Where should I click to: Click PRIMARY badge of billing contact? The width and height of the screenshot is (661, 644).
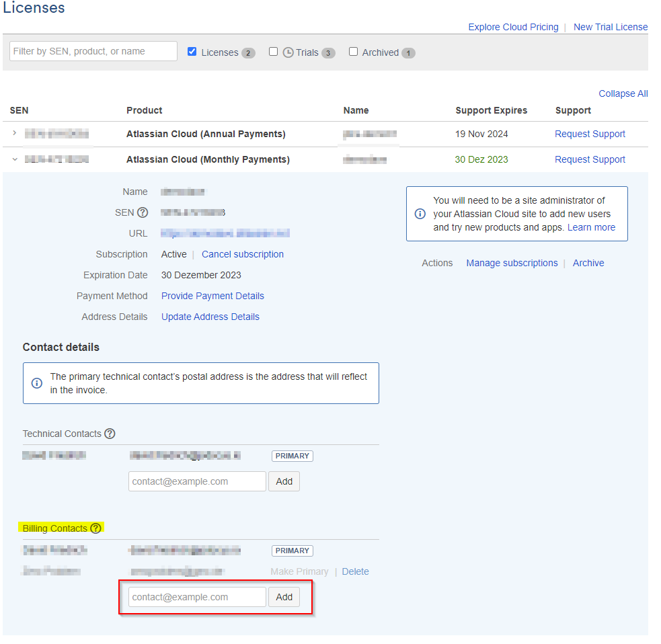[x=292, y=551]
